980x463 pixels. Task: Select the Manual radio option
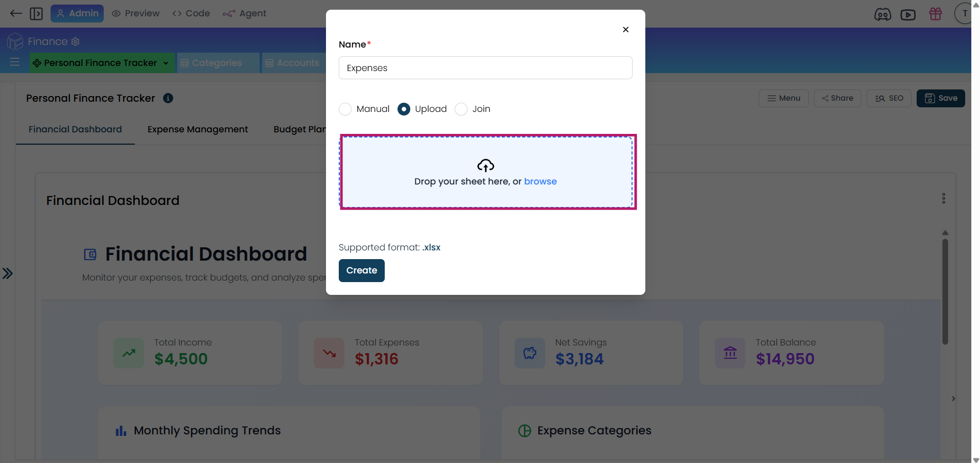(x=345, y=109)
